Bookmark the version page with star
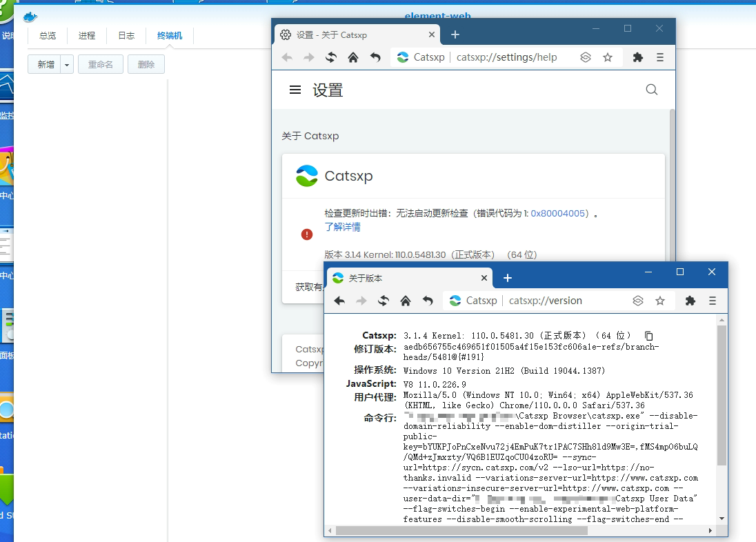 (x=660, y=301)
